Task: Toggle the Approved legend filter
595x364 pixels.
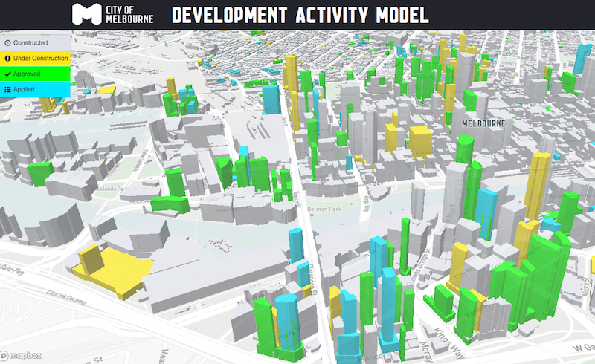Action: click(35, 74)
